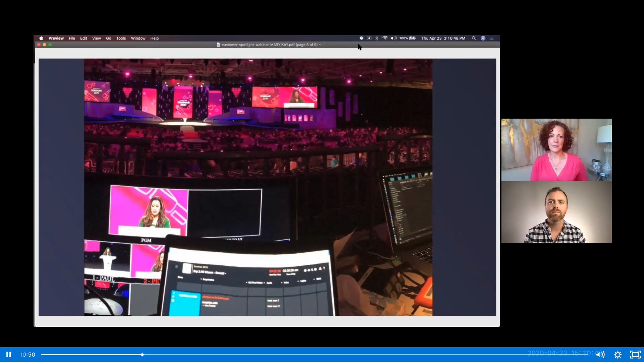Open the Preview app menu
644x362 pixels.
click(56, 38)
